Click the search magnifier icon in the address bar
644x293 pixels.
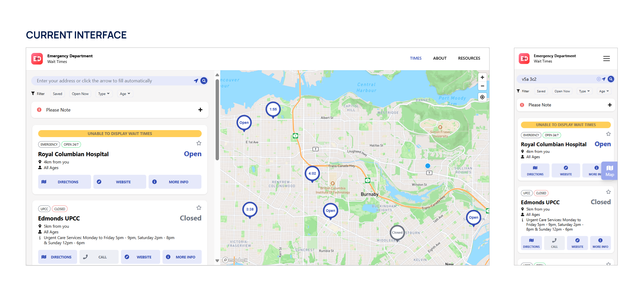pyautogui.click(x=204, y=81)
